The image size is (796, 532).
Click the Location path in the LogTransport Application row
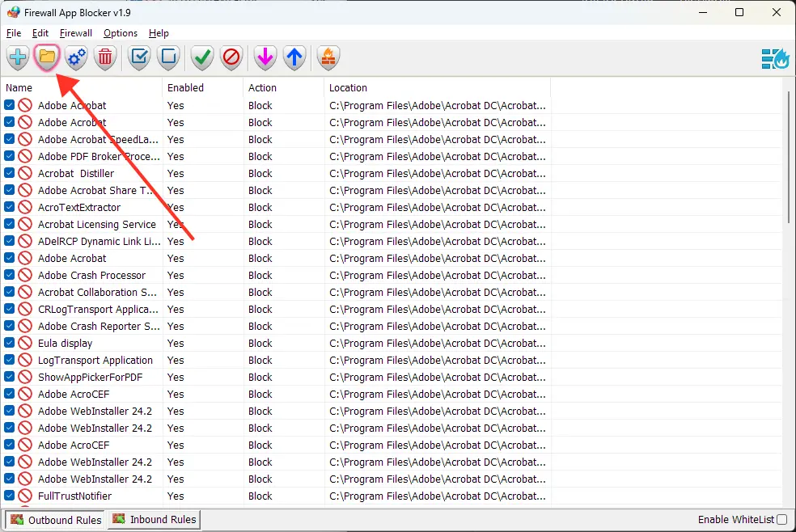tap(438, 360)
